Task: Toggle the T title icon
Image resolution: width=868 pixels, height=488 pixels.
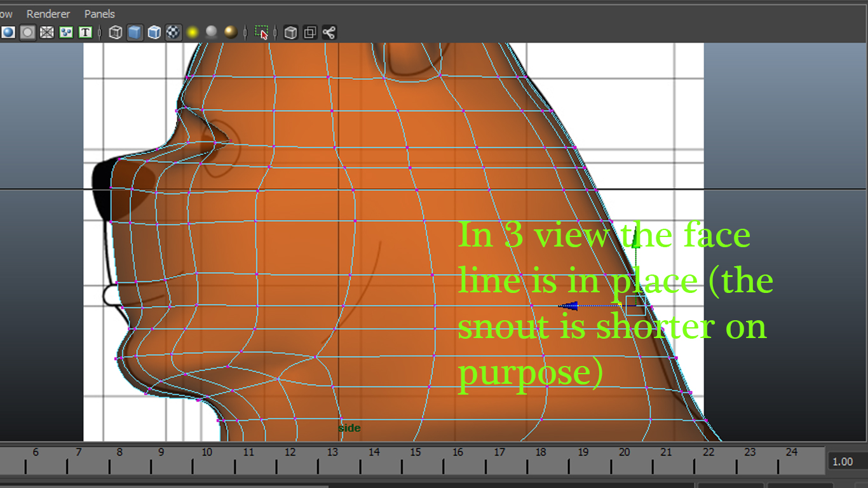Action: tap(85, 32)
